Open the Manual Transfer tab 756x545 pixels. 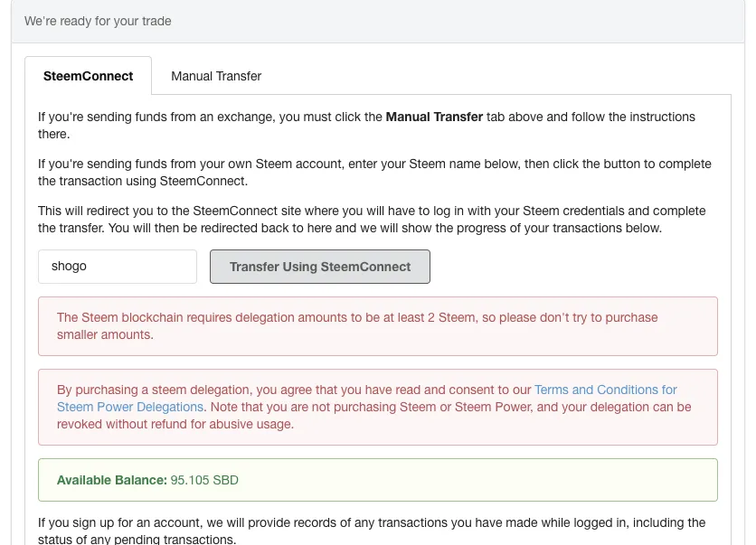[x=216, y=76]
